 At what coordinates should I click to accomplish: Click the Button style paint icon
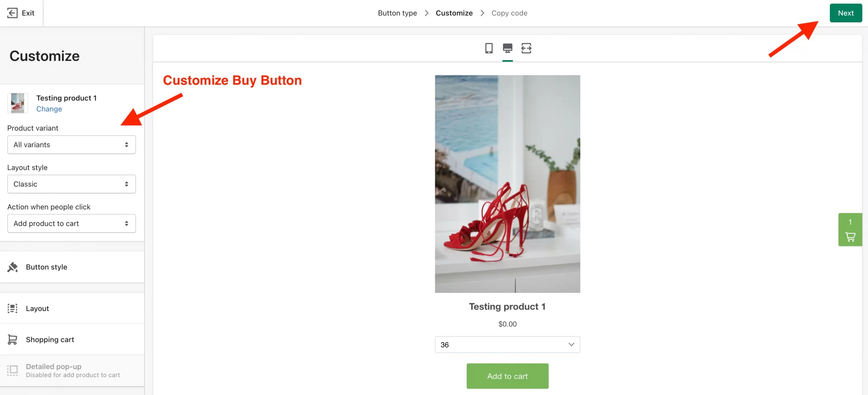[13, 267]
